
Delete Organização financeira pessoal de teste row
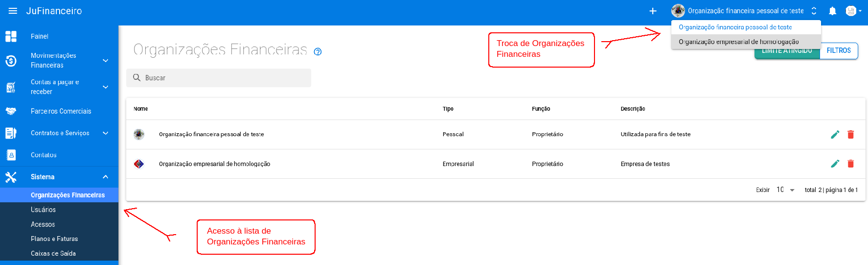[x=850, y=134]
